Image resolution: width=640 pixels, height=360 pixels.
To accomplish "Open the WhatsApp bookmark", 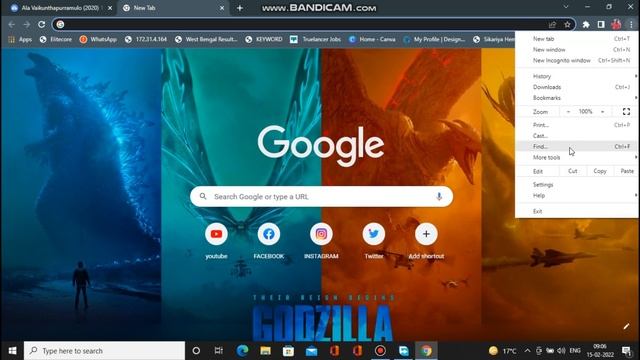I will click(98, 39).
